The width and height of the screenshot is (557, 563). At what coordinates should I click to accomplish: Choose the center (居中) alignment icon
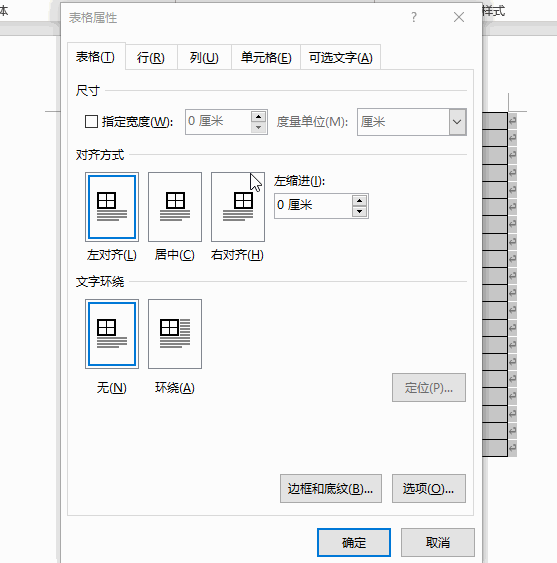[175, 207]
